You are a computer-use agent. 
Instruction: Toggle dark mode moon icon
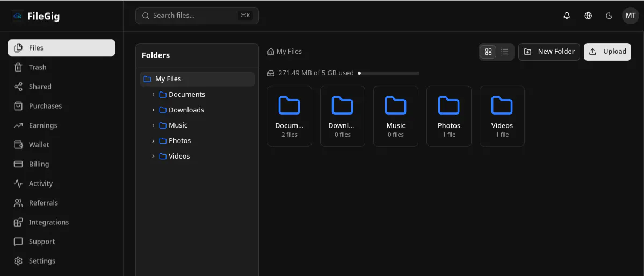click(610, 16)
